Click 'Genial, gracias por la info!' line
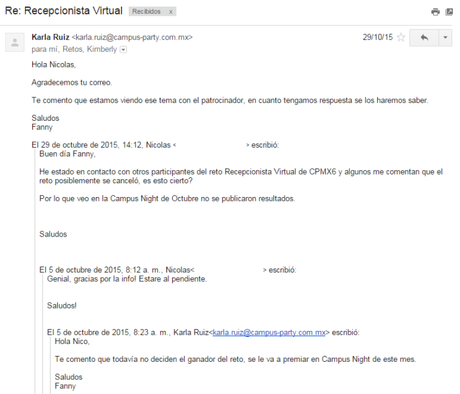Screen dimensions: 460x394 tap(127, 279)
